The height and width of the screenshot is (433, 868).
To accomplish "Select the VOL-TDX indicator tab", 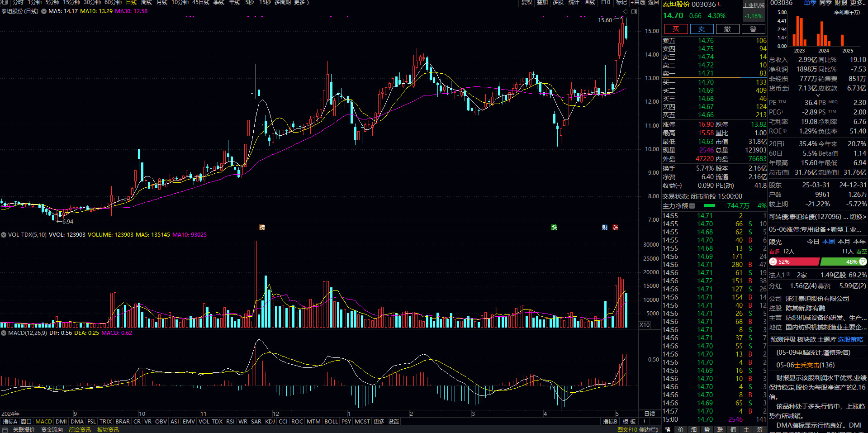I will coord(210,421).
